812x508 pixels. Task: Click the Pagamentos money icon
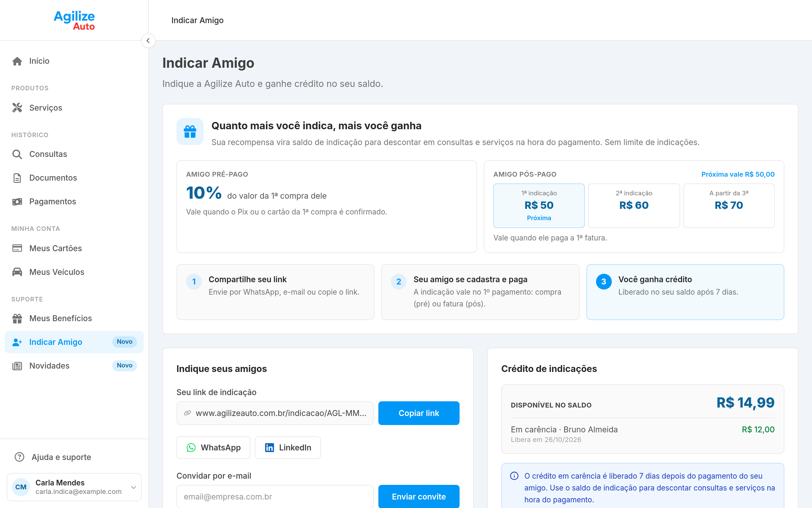pyautogui.click(x=17, y=202)
